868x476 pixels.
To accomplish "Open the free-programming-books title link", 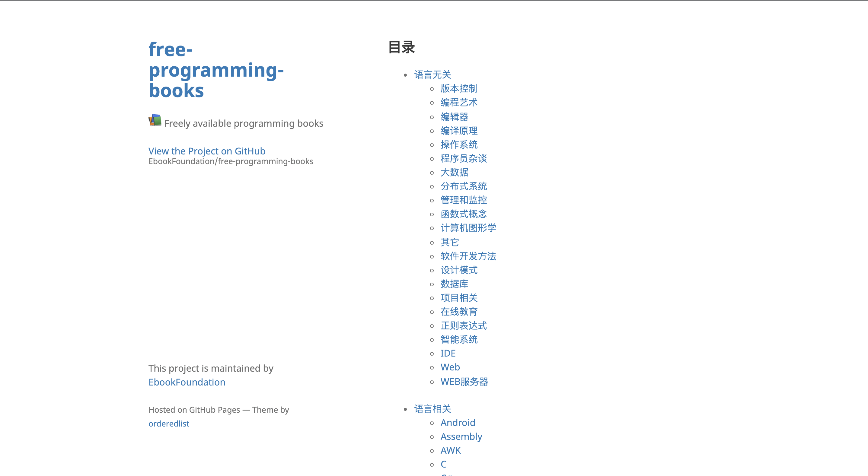I will pos(216,70).
